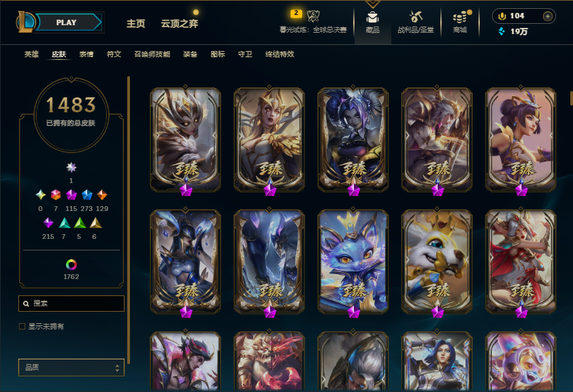Click the 搜索 skin search field
The height and width of the screenshot is (392, 573).
click(x=71, y=304)
